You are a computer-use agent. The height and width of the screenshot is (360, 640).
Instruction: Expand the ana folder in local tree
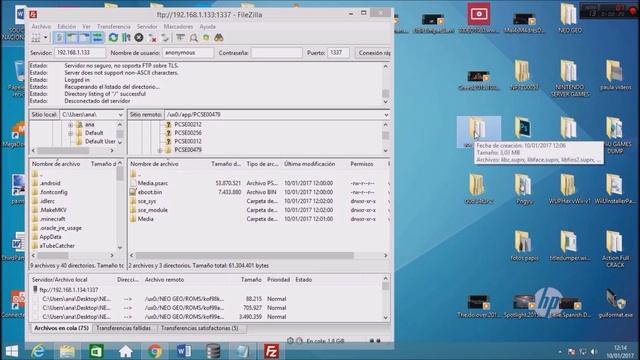coord(71,124)
